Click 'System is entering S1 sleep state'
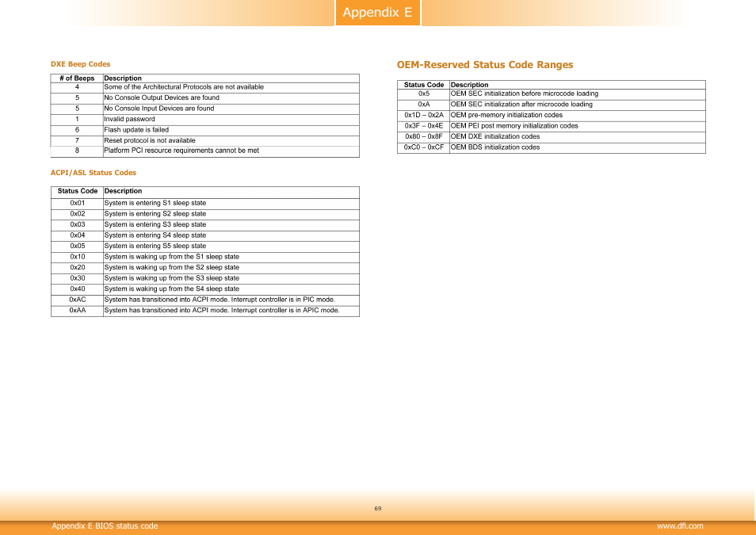Screen dimensions: 756x535 click(x=155, y=203)
